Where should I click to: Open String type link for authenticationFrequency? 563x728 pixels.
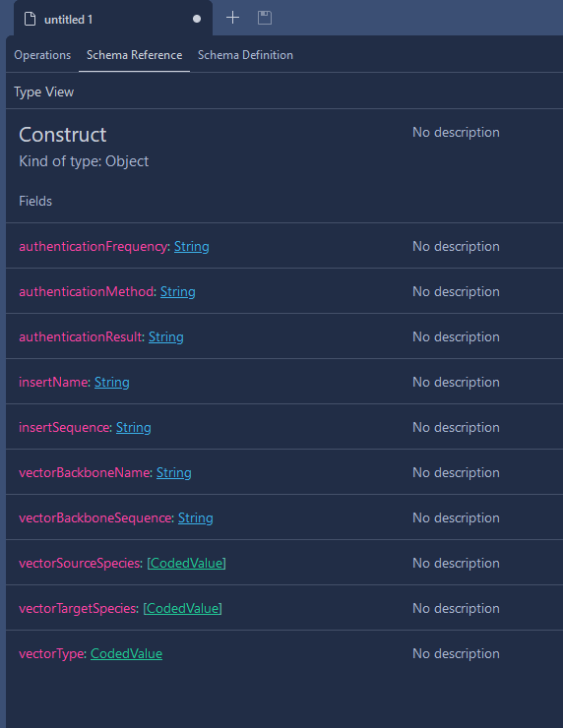point(191,247)
